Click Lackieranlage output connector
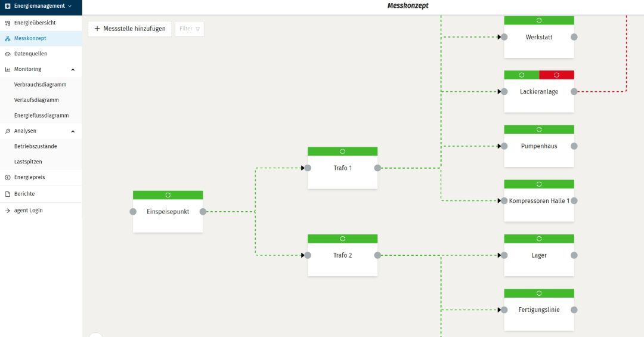This screenshot has height=337, width=644. [574, 92]
